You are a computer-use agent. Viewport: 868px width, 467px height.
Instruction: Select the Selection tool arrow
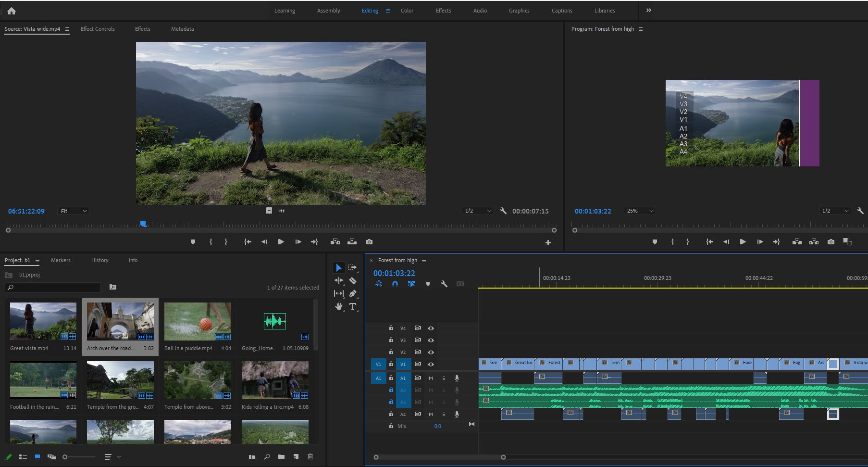[339, 267]
